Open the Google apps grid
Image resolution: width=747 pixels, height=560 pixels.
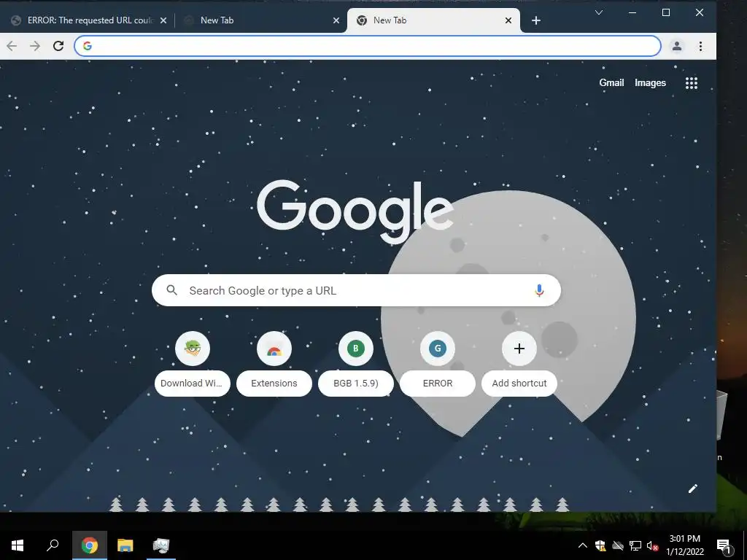(692, 83)
